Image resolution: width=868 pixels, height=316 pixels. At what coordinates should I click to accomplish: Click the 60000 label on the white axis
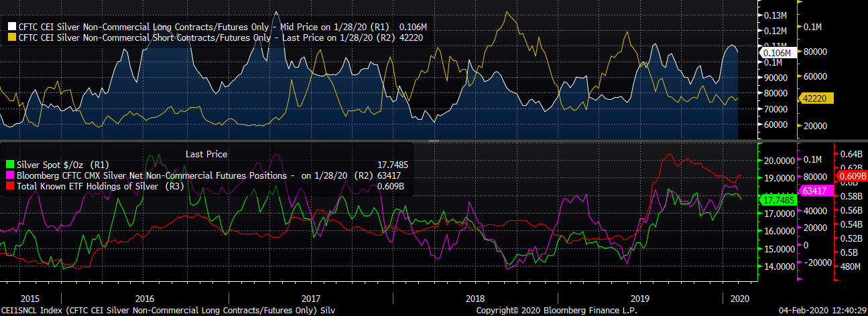(775, 125)
